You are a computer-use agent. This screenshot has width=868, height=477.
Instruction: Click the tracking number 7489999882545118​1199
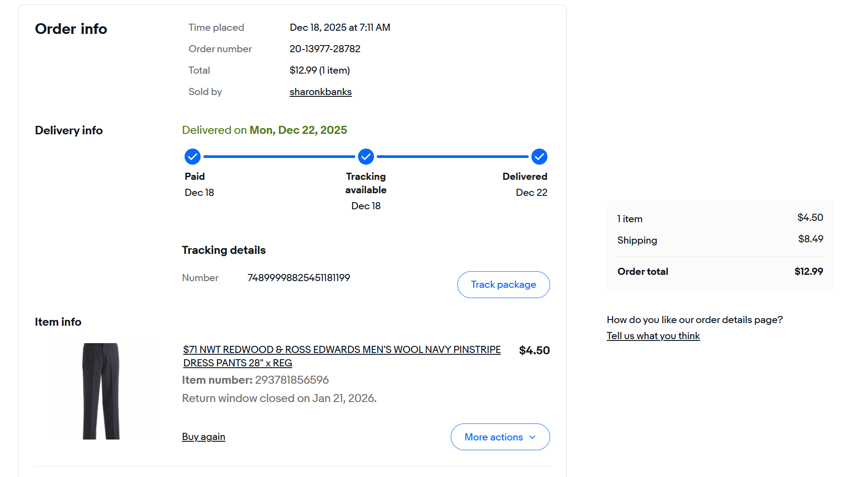299,278
